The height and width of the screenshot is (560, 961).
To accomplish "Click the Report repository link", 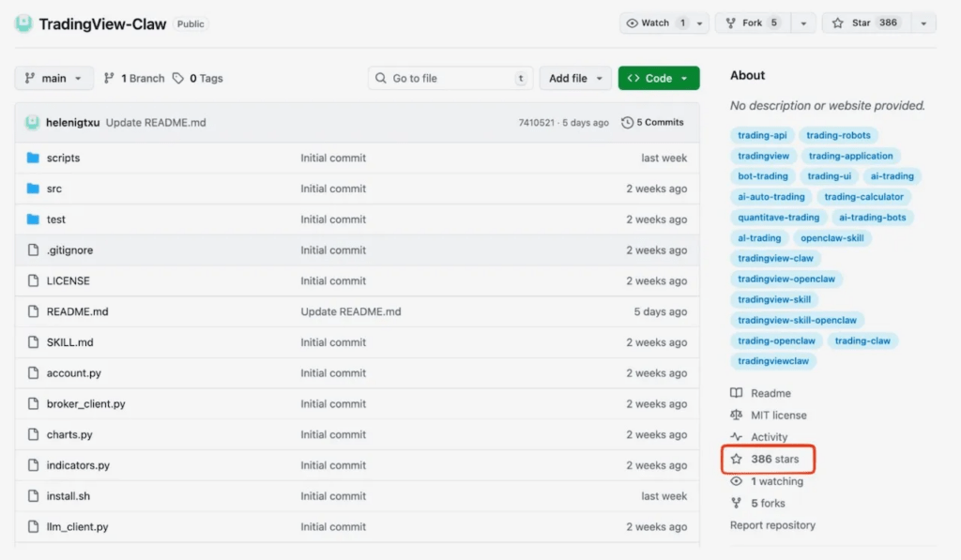I will [772, 525].
